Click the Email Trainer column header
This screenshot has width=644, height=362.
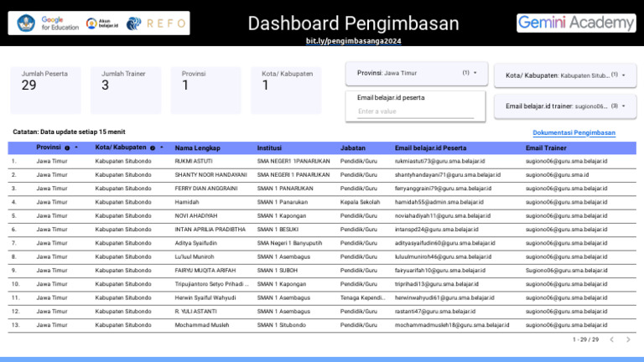point(546,148)
